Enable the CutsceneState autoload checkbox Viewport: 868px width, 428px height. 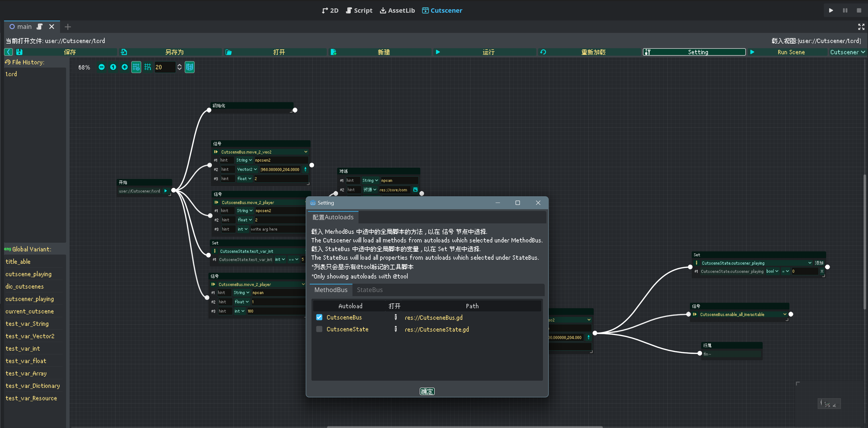319,329
